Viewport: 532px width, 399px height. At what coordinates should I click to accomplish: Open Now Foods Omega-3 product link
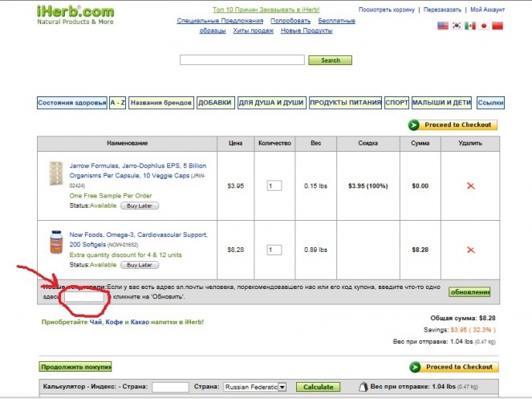click(x=139, y=239)
